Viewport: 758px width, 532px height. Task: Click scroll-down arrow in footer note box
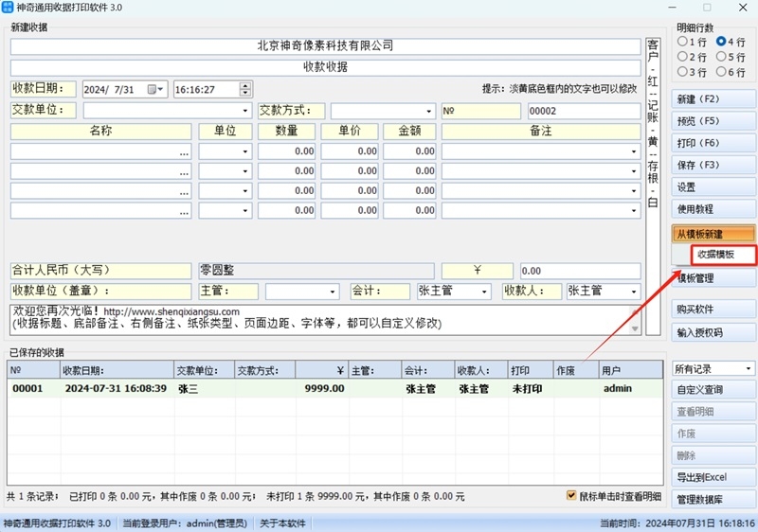pyautogui.click(x=635, y=328)
